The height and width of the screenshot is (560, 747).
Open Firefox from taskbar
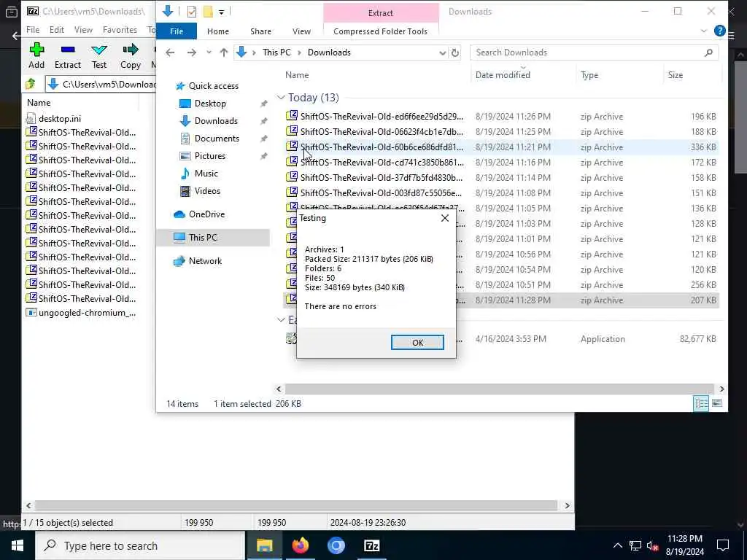tap(300, 545)
